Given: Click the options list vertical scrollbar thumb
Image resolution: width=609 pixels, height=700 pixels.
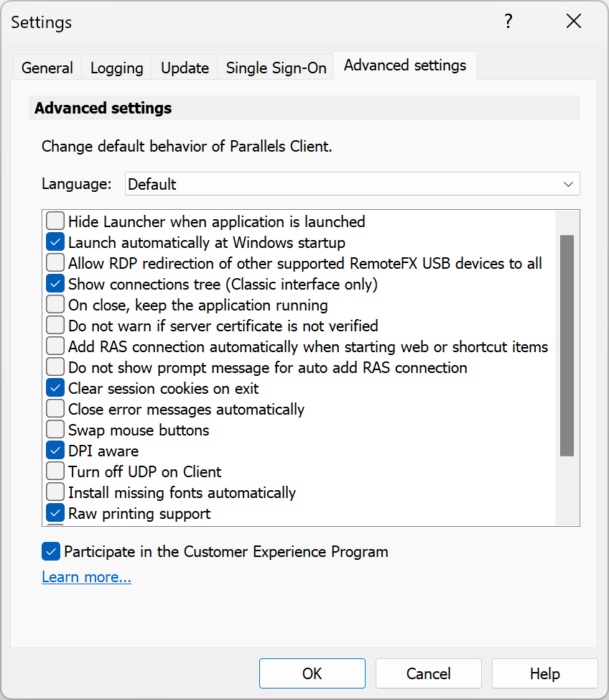Looking at the screenshot, I should pyautogui.click(x=567, y=345).
